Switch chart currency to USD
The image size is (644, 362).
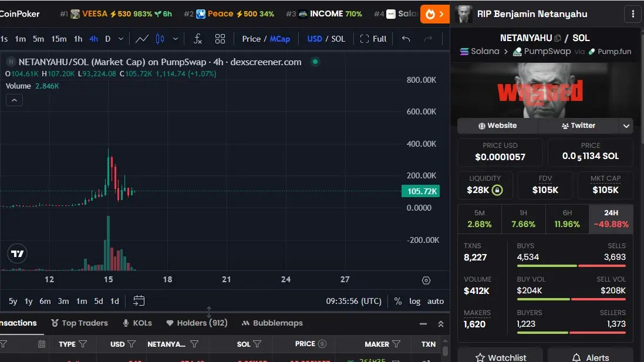[x=315, y=39]
